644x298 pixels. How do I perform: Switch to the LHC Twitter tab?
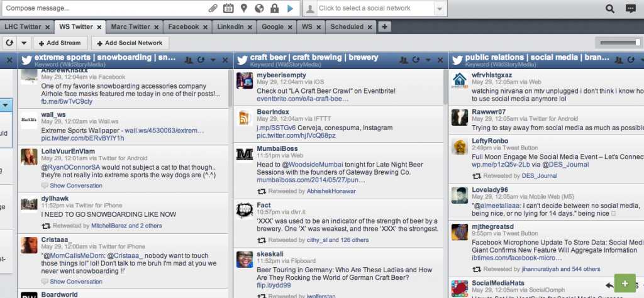[23, 26]
